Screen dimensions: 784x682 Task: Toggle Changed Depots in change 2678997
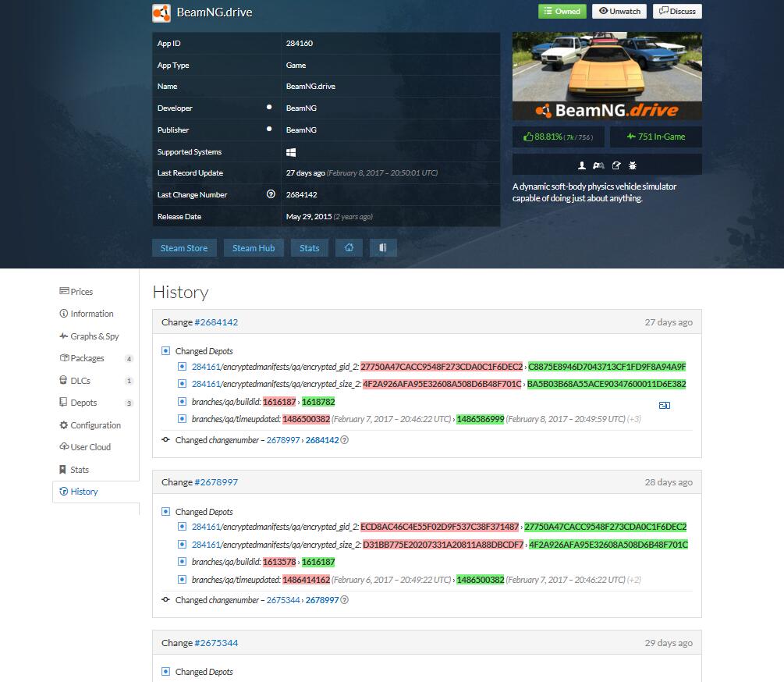(x=165, y=512)
